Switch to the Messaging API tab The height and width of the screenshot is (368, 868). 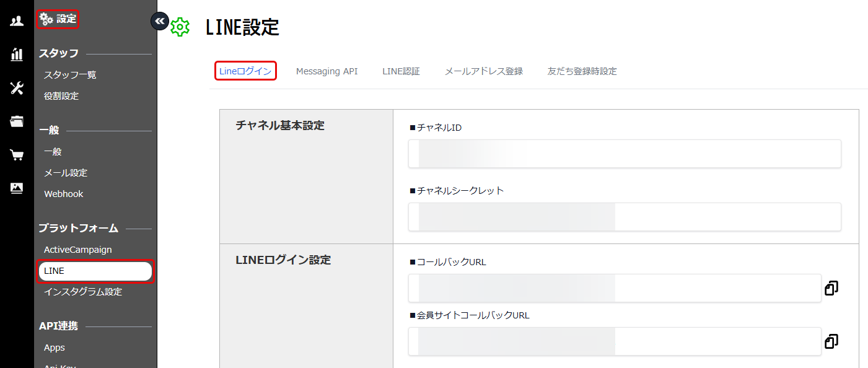coord(327,71)
